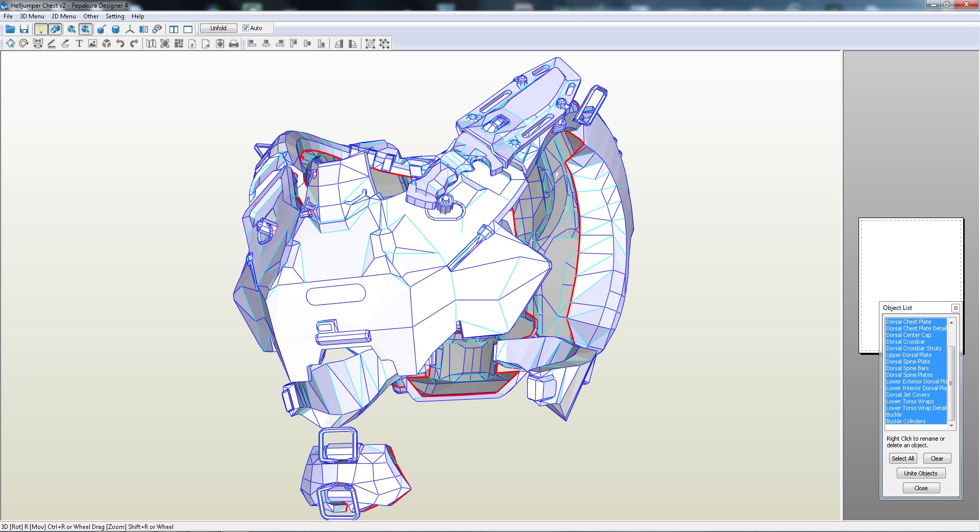Click the Object List scroll down arrow
Screen dimensions: 980x532
click(951, 425)
